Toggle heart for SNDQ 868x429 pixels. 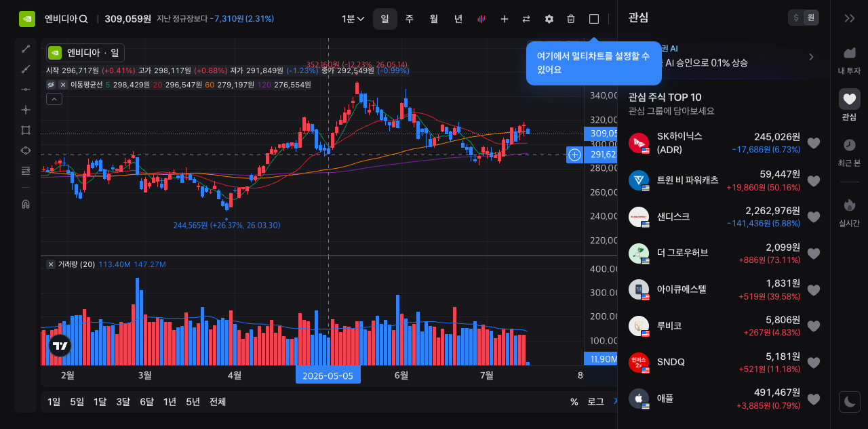point(814,363)
